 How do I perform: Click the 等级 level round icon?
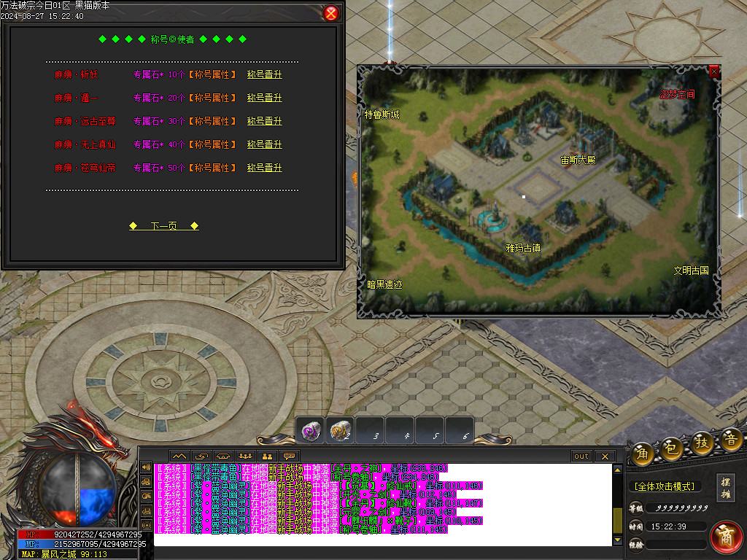click(636, 508)
